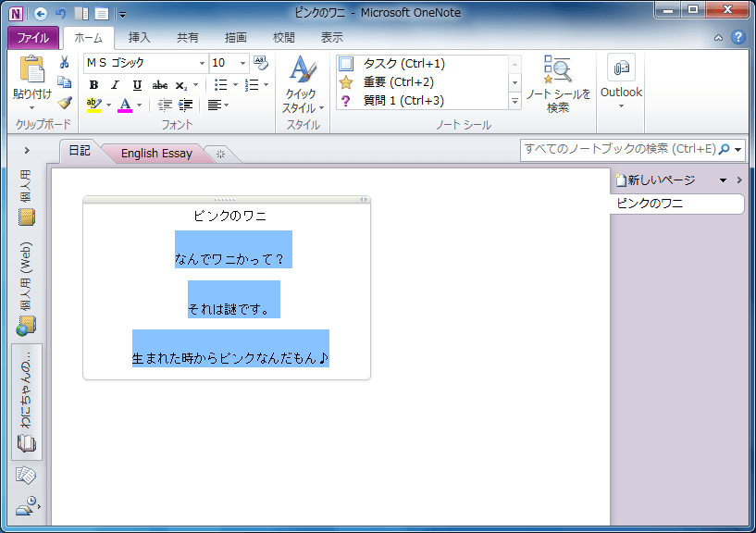Click the Cut scissors icon
Viewport: 756px width, 533px height.
[64, 63]
